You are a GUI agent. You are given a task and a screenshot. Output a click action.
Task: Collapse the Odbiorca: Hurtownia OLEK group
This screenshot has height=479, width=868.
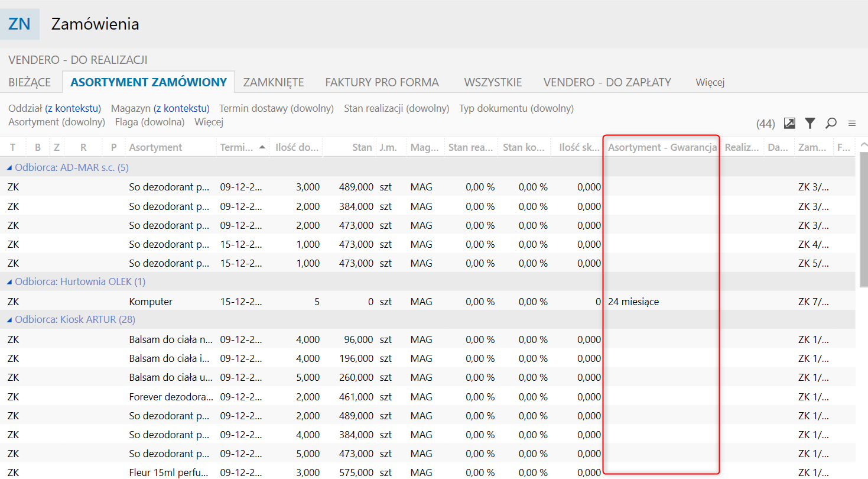pyautogui.click(x=9, y=282)
